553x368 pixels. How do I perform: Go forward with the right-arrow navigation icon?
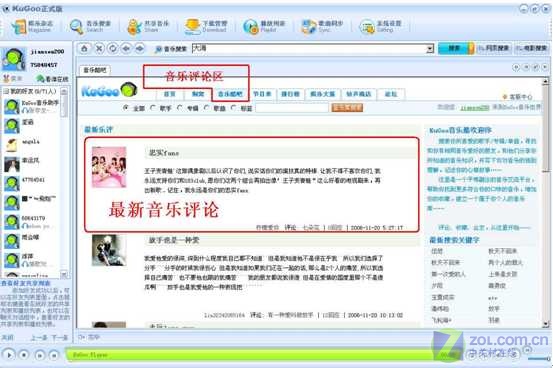pyautogui.click(x=140, y=48)
